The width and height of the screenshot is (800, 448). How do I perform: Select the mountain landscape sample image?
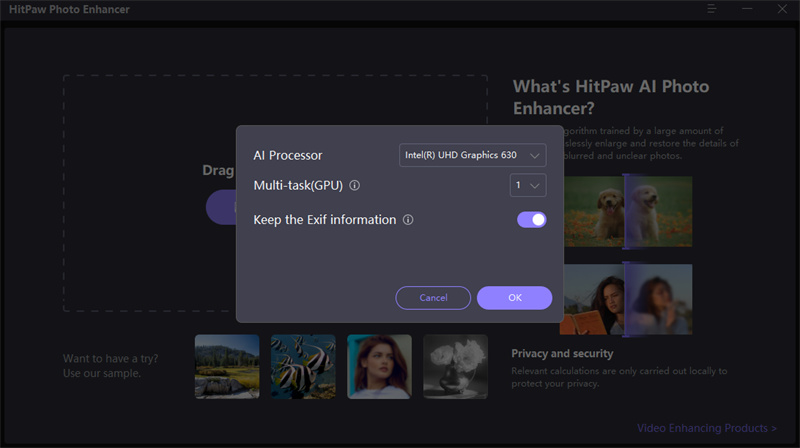(227, 366)
